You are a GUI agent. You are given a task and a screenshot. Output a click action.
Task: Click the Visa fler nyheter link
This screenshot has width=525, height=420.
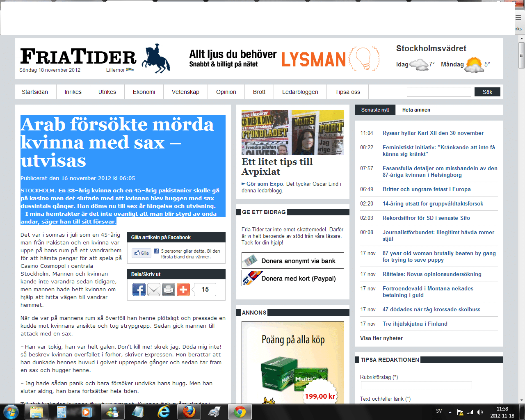pos(381,338)
